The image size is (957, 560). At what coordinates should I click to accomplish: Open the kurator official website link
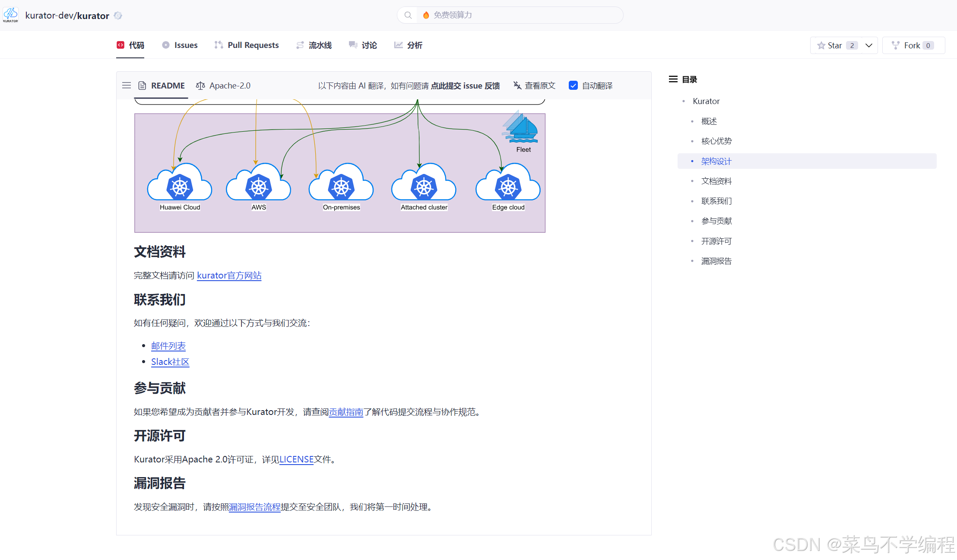point(229,275)
